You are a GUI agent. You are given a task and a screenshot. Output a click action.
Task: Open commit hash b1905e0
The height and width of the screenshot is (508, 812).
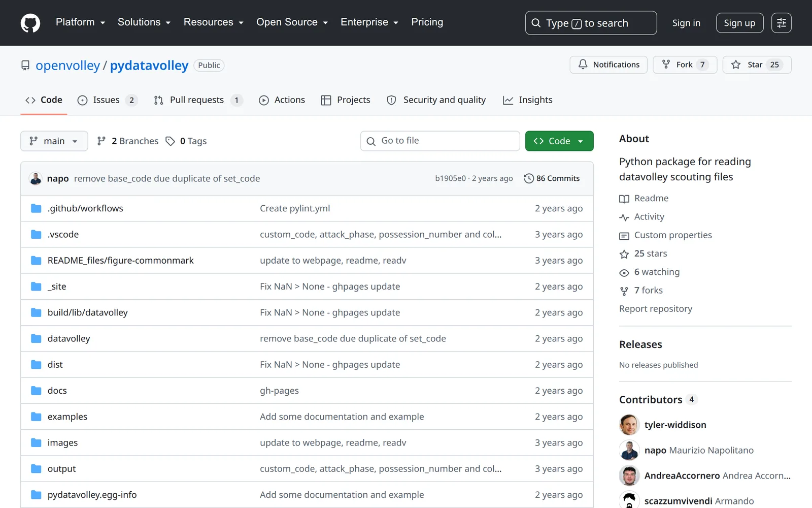450,178
